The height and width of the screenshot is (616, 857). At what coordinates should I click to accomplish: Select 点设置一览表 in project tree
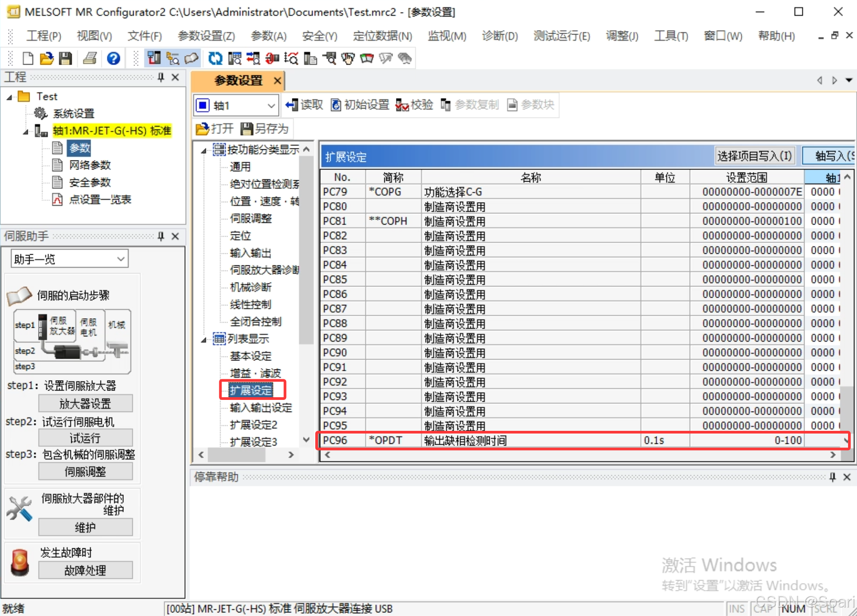(x=100, y=200)
